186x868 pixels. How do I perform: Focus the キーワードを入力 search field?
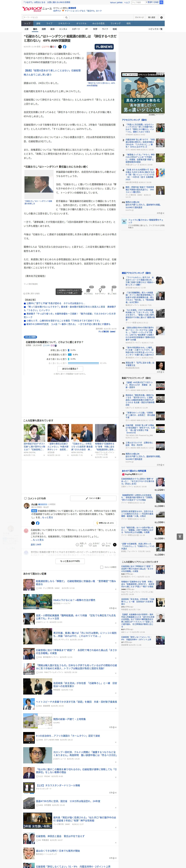pyautogui.click(x=44, y=18)
